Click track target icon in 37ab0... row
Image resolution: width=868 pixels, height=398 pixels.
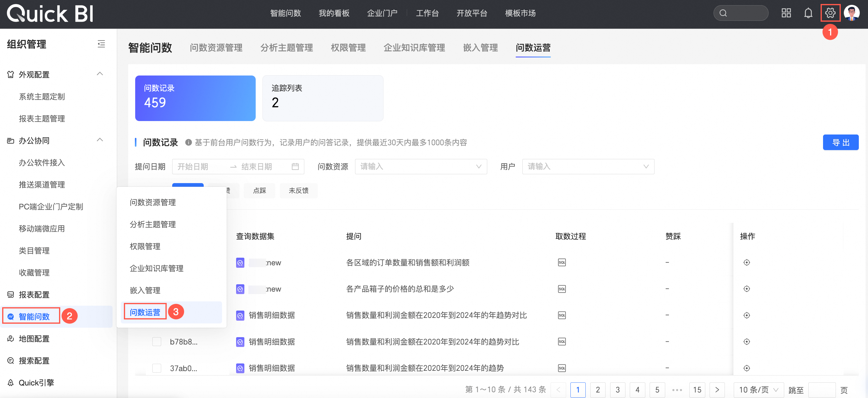point(746,368)
